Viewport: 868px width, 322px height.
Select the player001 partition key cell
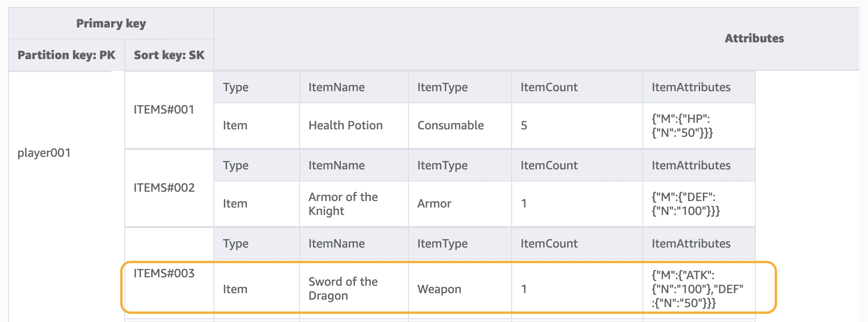(x=44, y=153)
